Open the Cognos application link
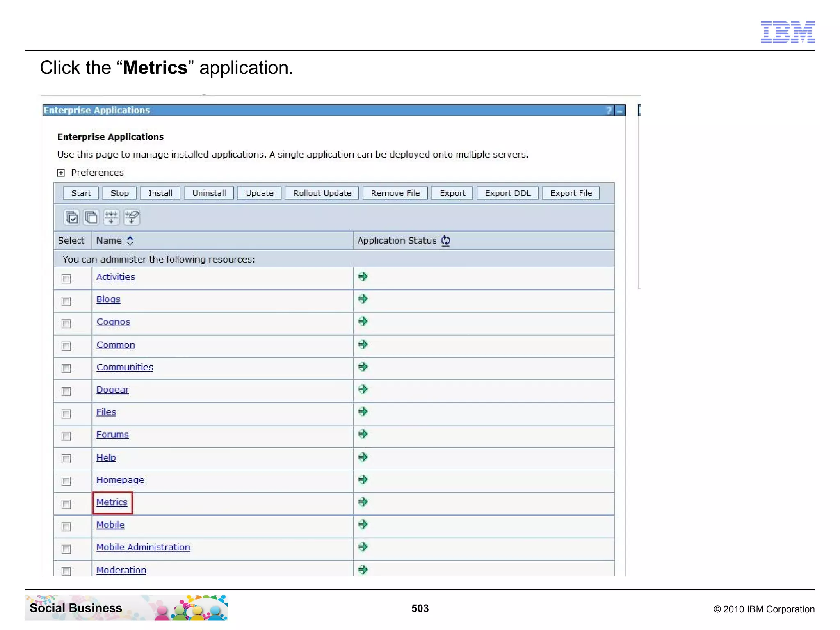Image resolution: width=840 pixels, height=630 pixels. 113,322
